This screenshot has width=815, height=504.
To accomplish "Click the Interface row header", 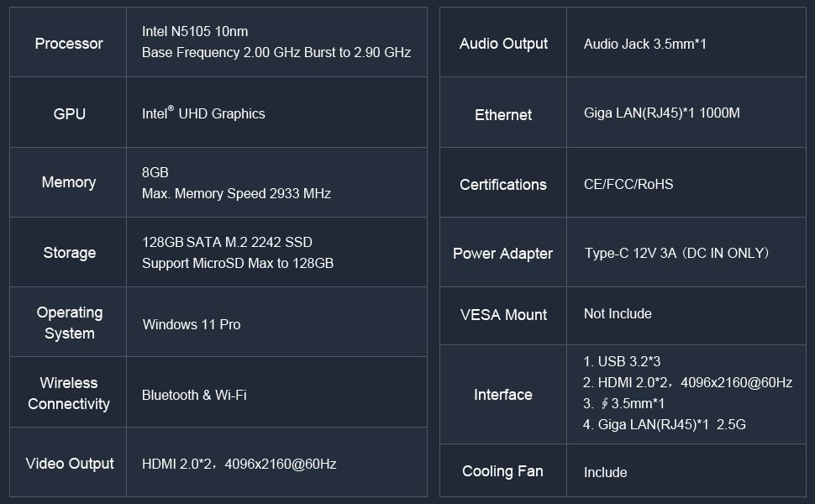I will pyautogui.click(x=503, y=395).
